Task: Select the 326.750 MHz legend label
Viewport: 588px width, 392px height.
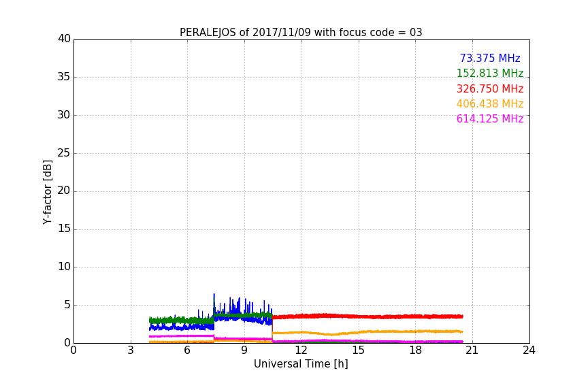Action: pos(490,89)
